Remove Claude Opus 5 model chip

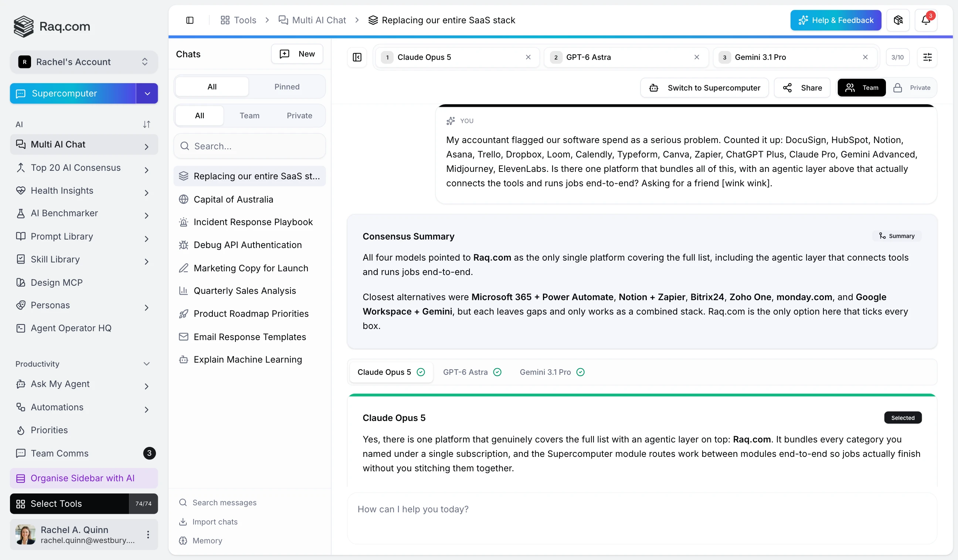tap(528, 57)
